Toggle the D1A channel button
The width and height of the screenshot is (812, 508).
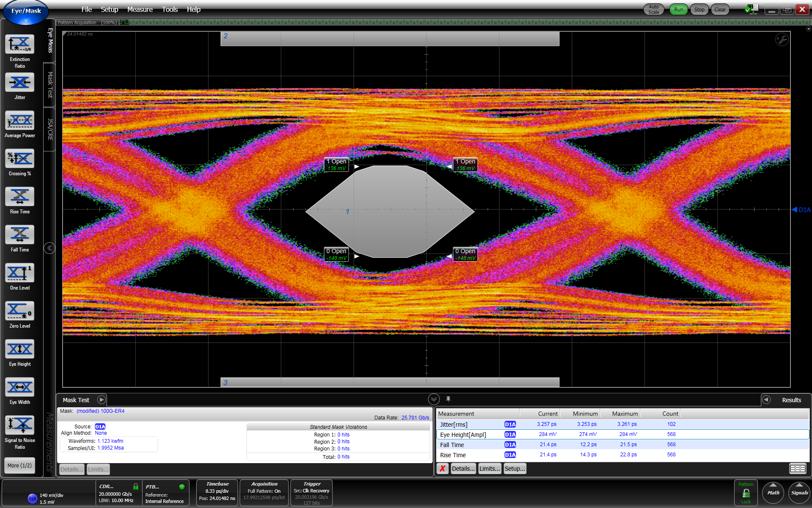coord(33,498)
